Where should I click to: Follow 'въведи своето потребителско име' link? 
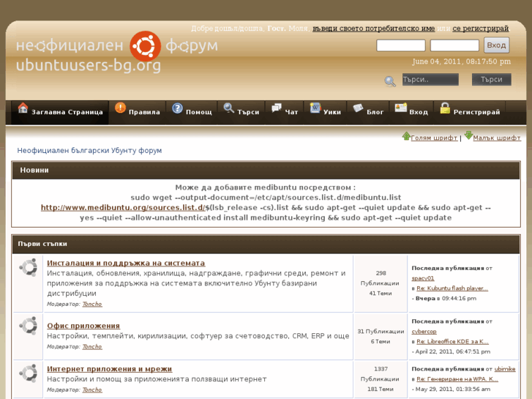coord(373,29)
